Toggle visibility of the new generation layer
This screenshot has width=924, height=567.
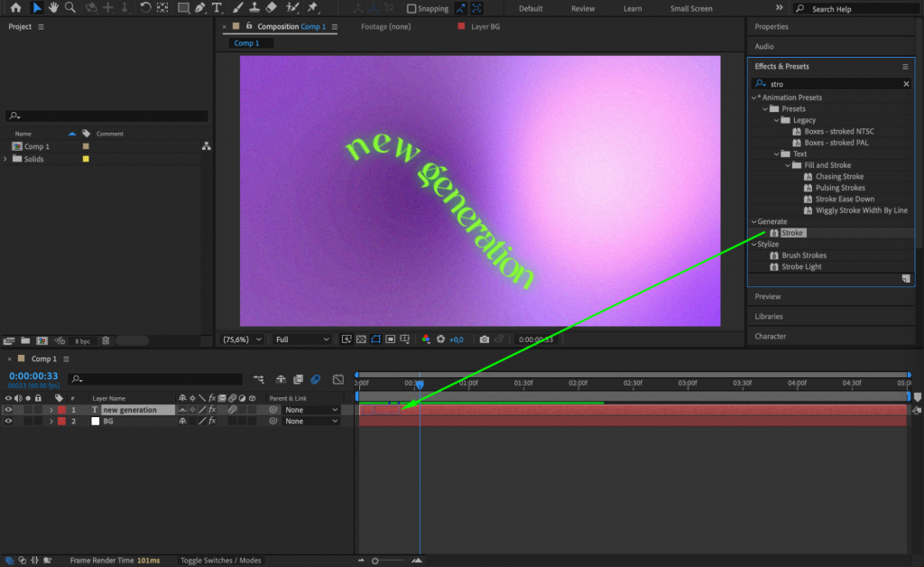coord(9,408)
